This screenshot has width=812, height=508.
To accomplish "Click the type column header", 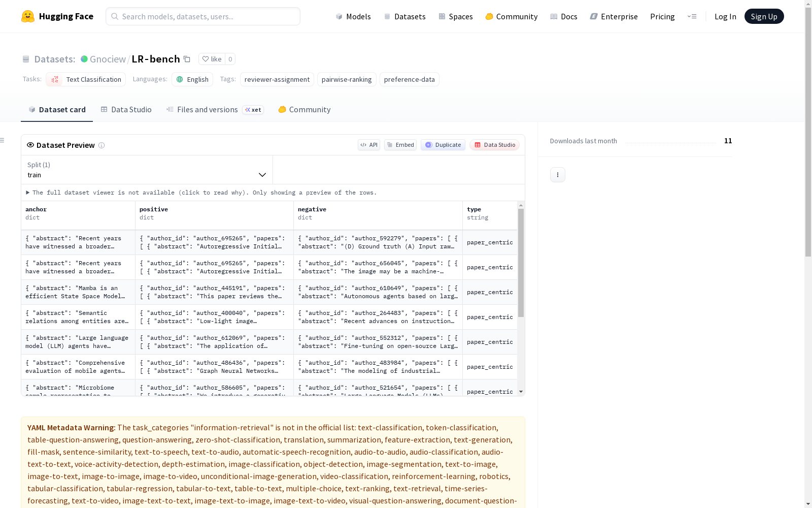I will coord(490,215).
